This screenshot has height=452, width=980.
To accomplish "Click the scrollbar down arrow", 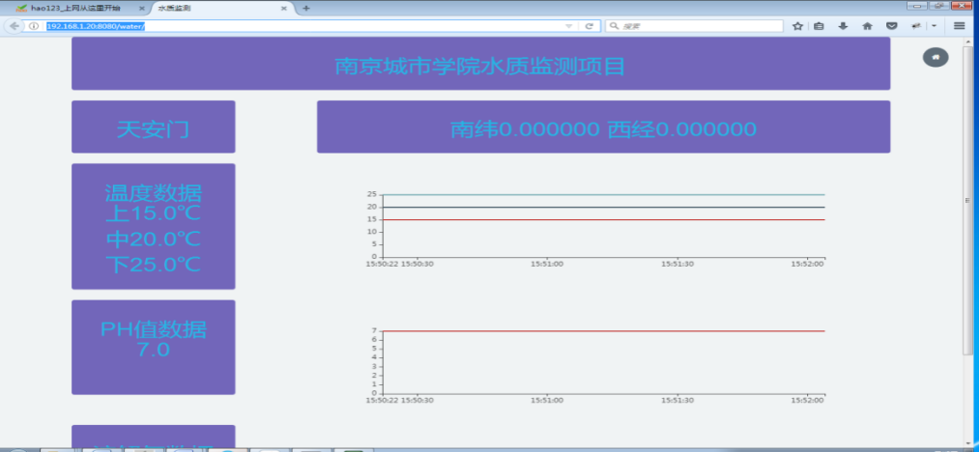I will point(967,442).
